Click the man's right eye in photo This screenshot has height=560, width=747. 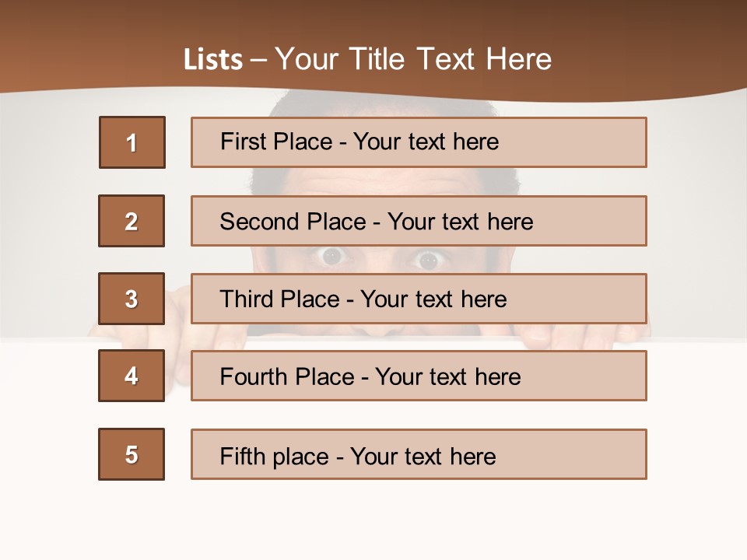[426, 259]
